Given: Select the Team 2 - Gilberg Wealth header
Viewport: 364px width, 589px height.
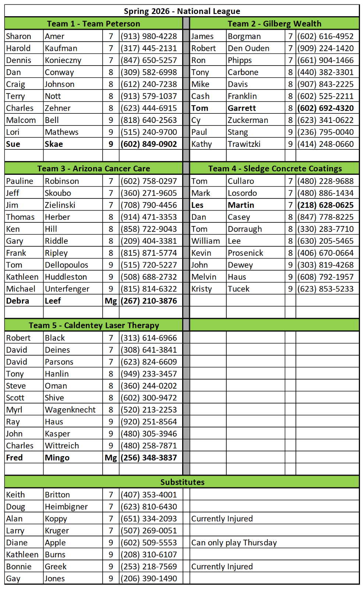Looking at the screenshot, I should (274, 24).
